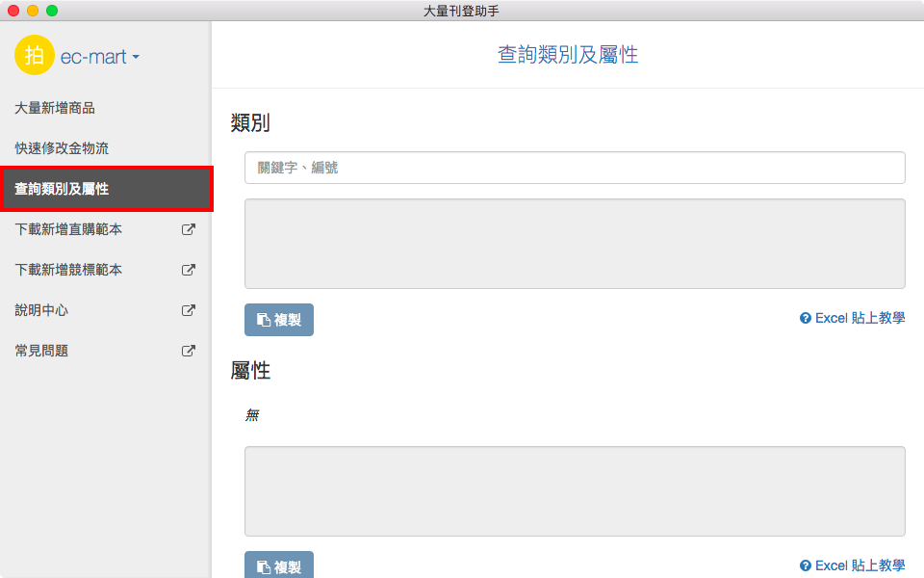Go to 大量新增商品 in the sidebar
This screenshot has height=578, width=924.
click(55, 108)
